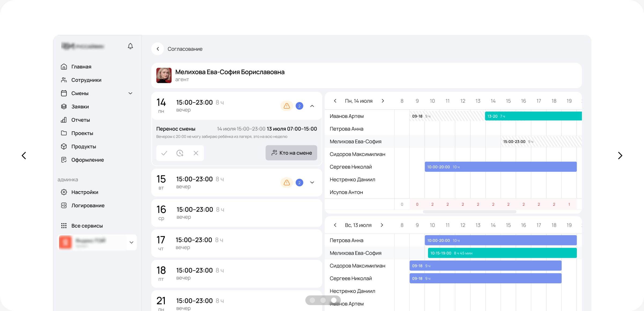The image size is (644, 311).
Task: Click Сидоров Максимилиан in 14 июля schedule
Action: [x=357, y=154]
